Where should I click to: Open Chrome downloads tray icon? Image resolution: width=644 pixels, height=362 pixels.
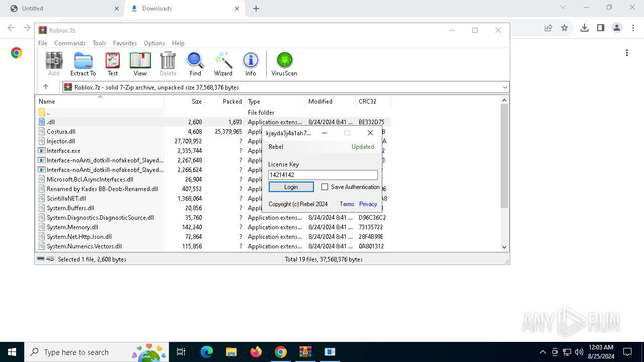coord(584,28)
